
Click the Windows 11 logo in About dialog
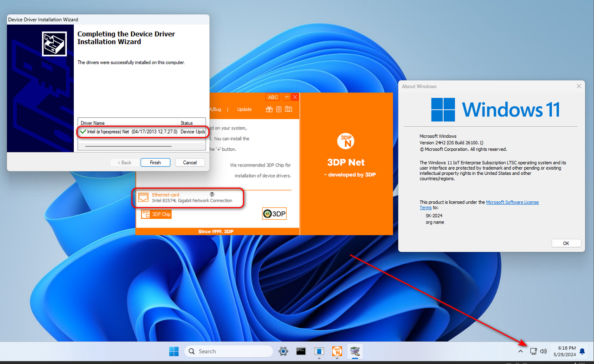(495, 110)
